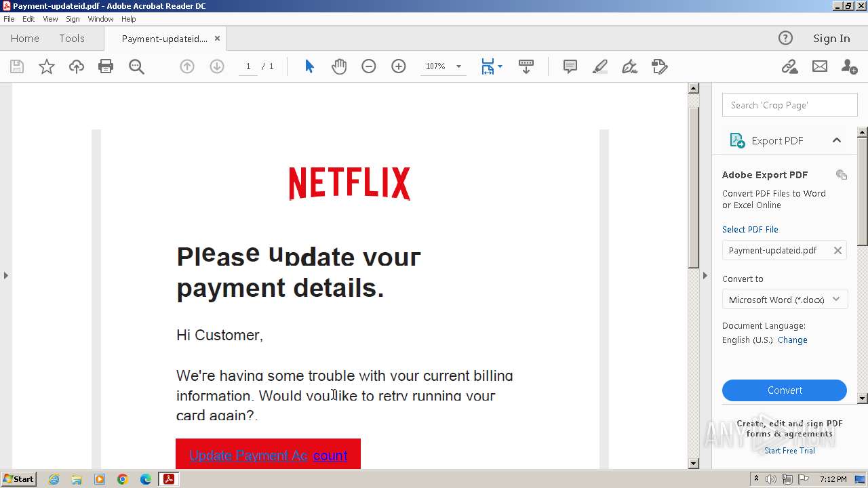Zoom out with the minus icon
868x488 pixels.
tap(369, 66)
